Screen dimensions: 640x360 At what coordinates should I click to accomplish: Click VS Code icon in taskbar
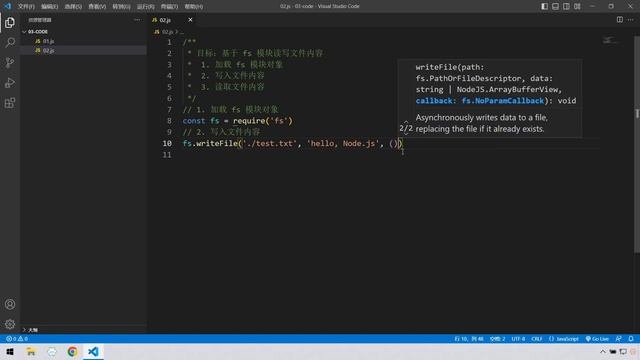93,351
